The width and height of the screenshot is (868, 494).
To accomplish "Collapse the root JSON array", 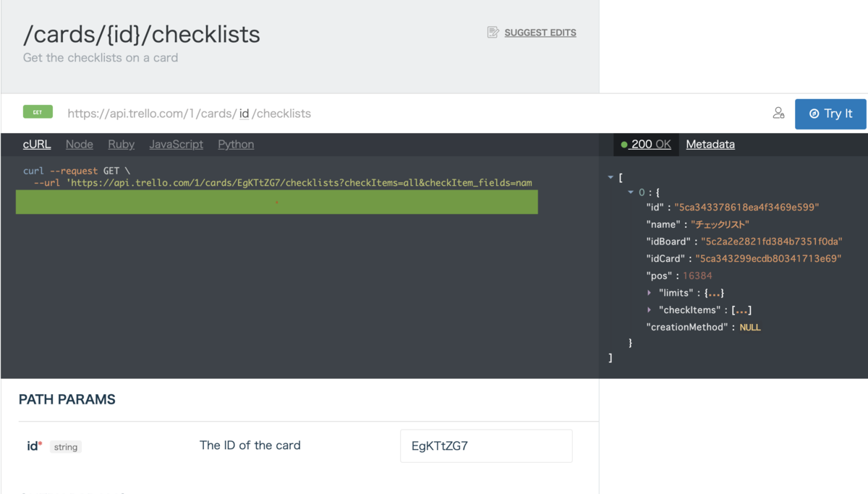I will tap(611, 177).
